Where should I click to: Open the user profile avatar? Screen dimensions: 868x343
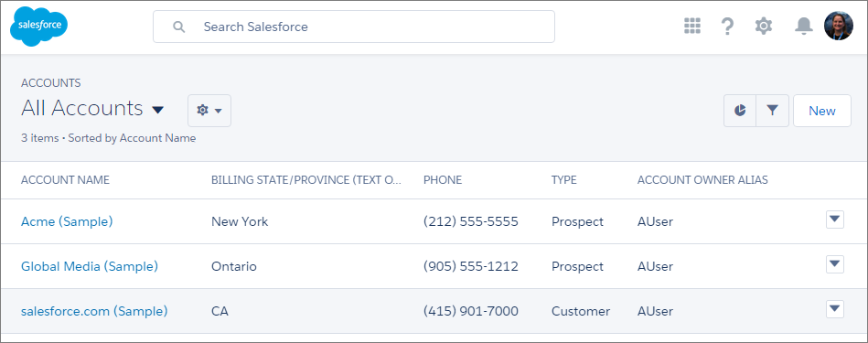click(x=838, y=26)
